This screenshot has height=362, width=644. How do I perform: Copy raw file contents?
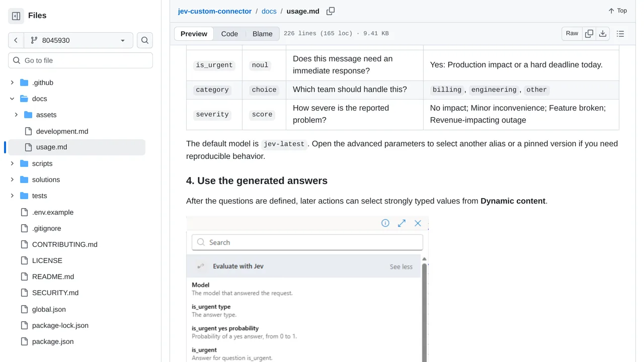point(589,34)
